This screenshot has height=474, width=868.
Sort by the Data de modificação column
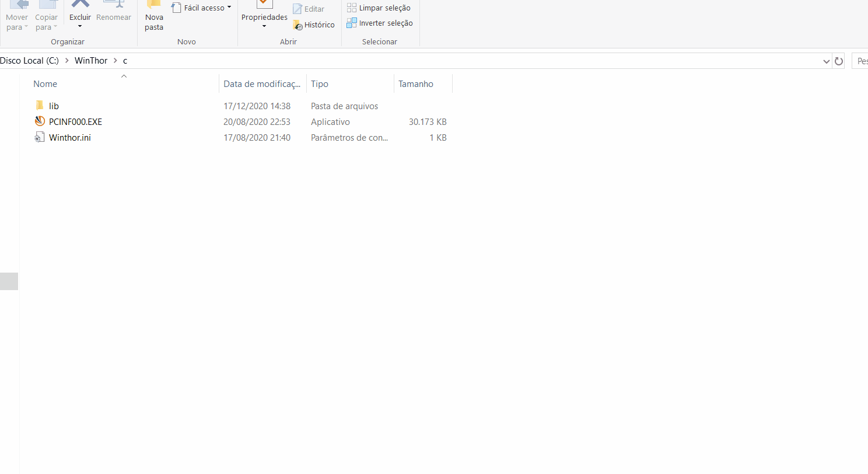click(262, 83)
